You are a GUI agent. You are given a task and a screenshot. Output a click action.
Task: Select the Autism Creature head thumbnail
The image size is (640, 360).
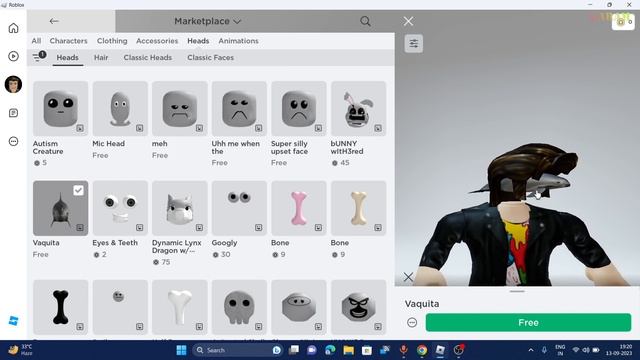coord(60,108)
